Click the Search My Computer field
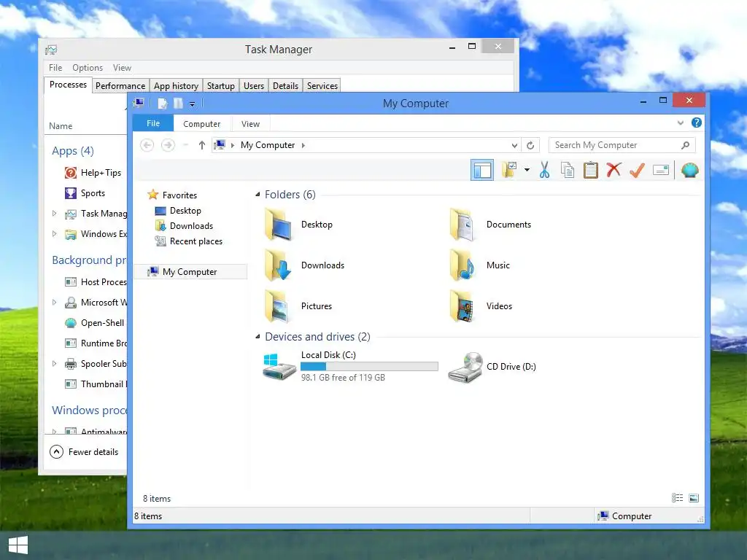747x560 pixels. point(622,145)
